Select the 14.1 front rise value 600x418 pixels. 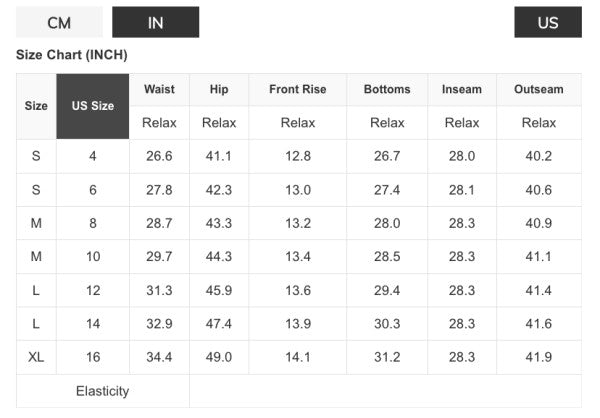[297, 357]
